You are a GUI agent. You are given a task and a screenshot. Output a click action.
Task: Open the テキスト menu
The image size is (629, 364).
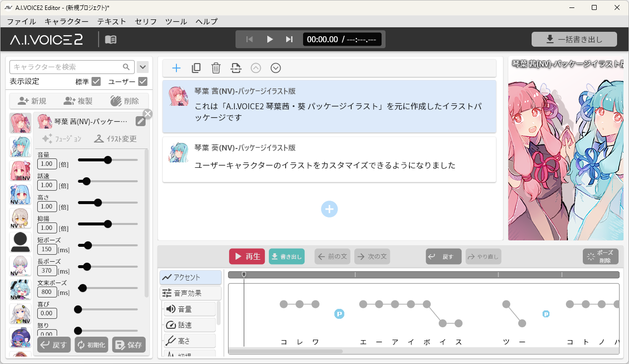click(x=112, y=21)
